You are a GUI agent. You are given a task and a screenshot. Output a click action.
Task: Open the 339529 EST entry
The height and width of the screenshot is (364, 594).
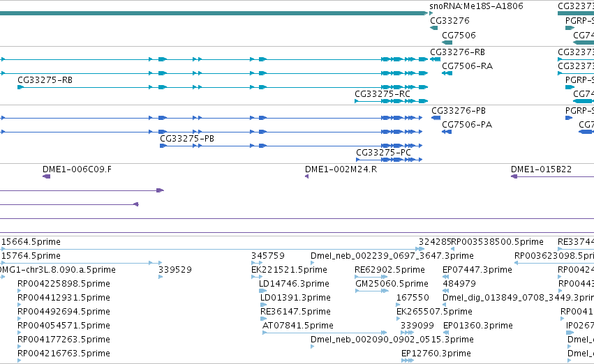click(175, 270)
